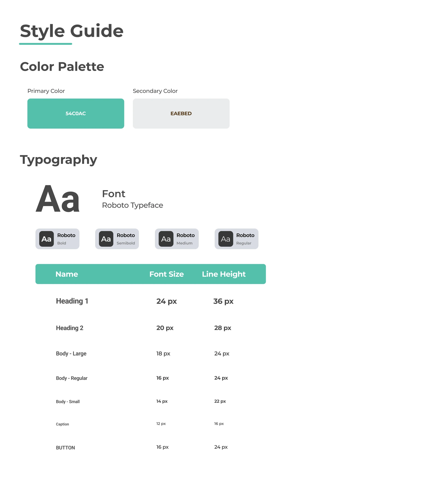Click the BUTTON style label
448x481 pixels.
tap(65, 448)
